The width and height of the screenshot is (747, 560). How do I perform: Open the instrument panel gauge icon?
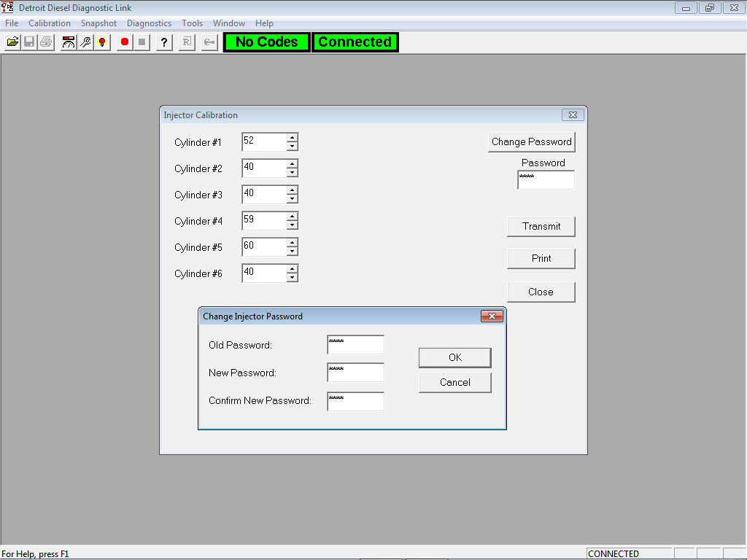pos(67,42)
